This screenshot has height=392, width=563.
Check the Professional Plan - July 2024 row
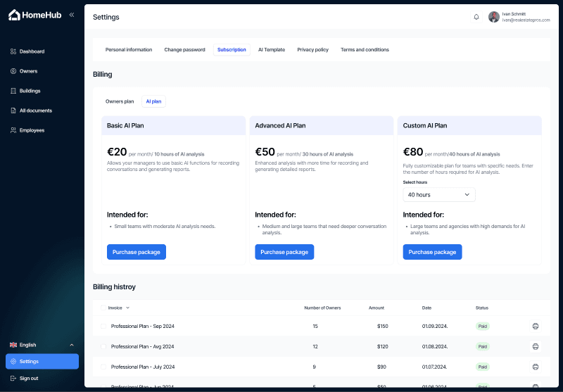pos(103,367)
